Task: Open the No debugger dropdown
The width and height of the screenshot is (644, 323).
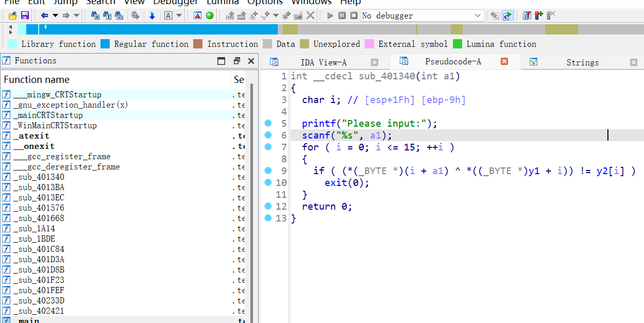Action: (478, 15)
